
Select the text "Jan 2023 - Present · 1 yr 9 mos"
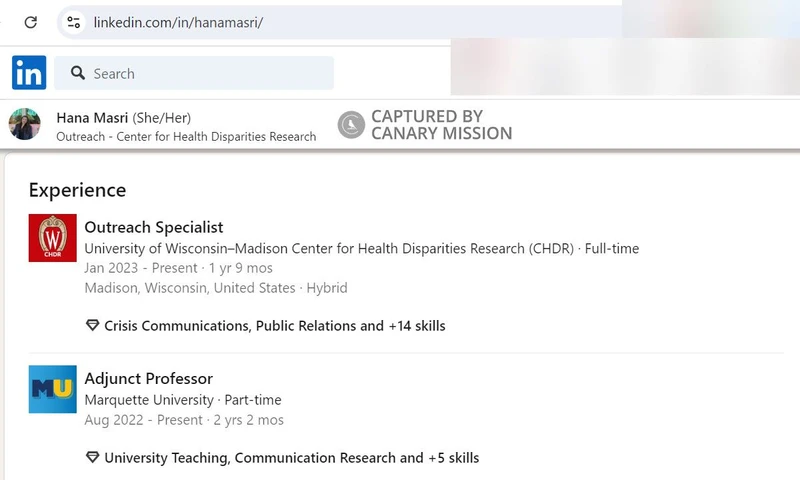(179, 268)
